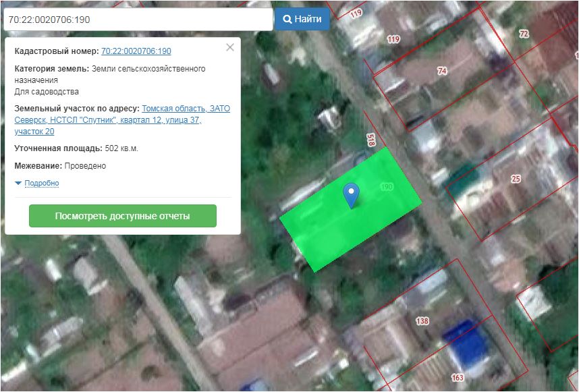This screenshot has width=579, height=392.
Task: Click the 518 boundary label on the map
Action: (370, 140)
